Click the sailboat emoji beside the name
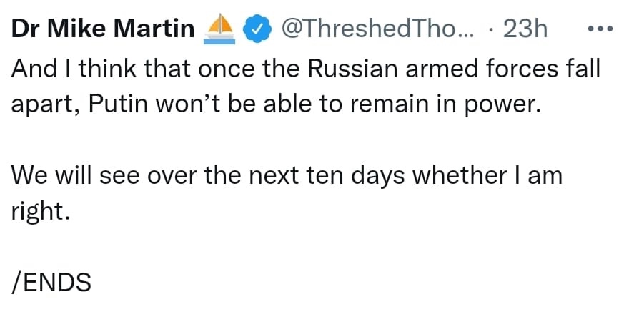Viewport: 644px width, 322px height. coord(217,29)
